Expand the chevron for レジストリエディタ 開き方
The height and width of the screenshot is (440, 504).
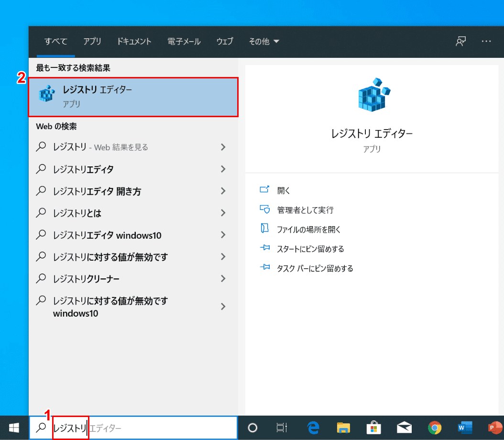(x=223, y=191)
